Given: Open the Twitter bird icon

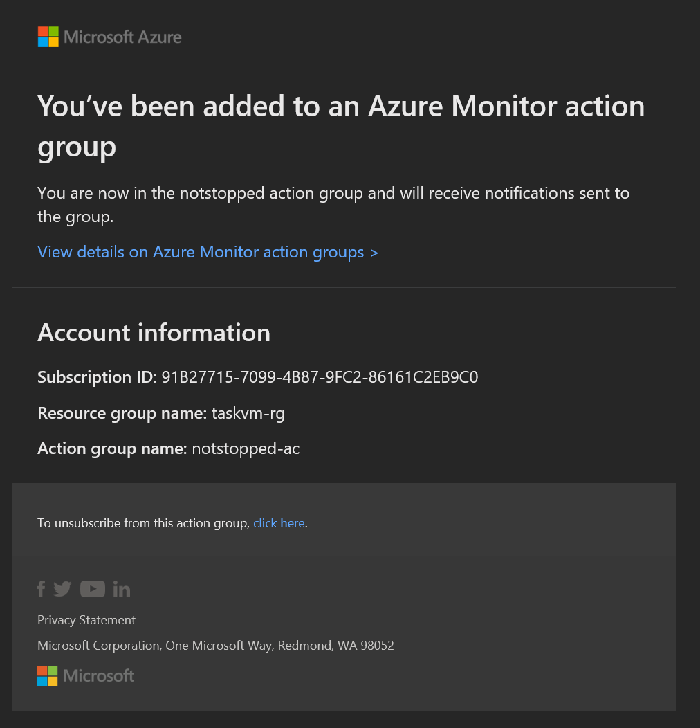Looking at the screenshot, I should click(62, 589).
